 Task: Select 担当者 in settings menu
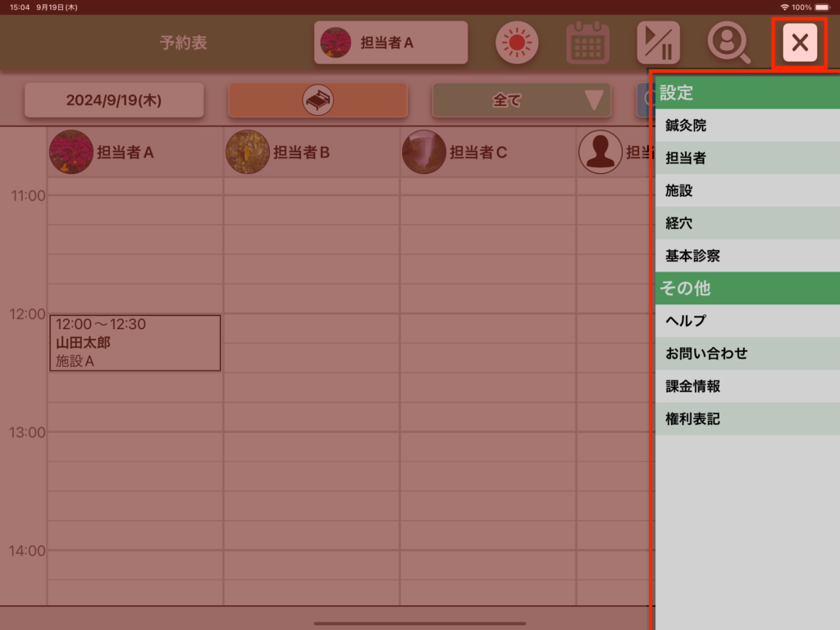pyautogui.click(x=746, y=157)
